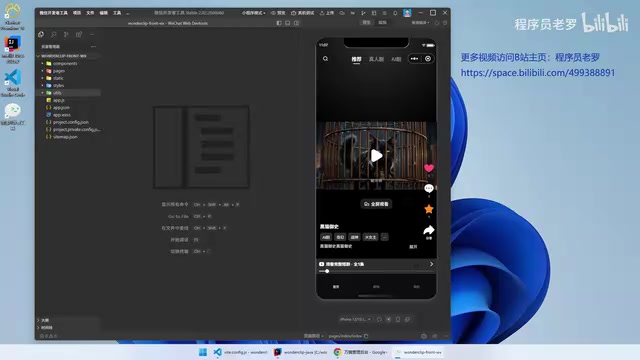Open the extensions icon in activity bar
640x360 pixels.
pyautogui.click(x=79, y=34)
